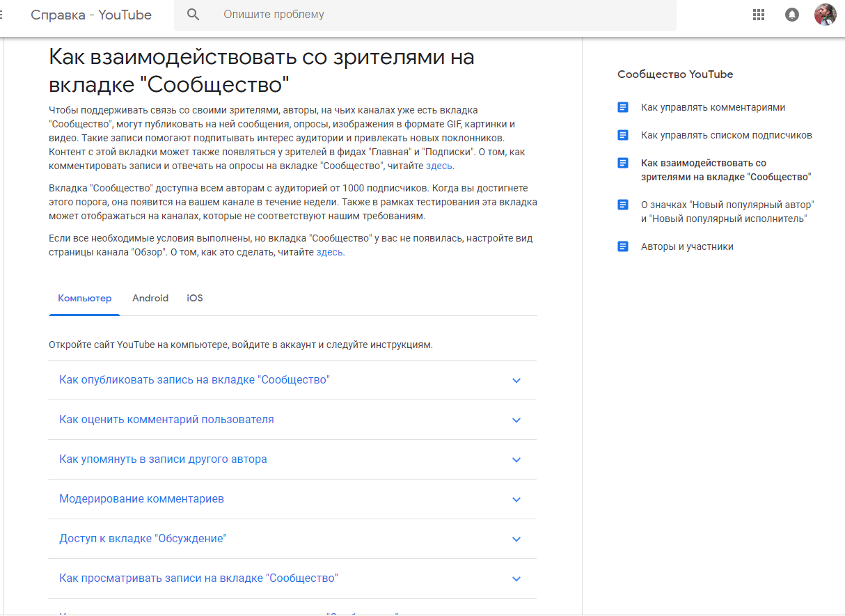This screenshot has height=616, width=845.
Task: Click current article "Как взаимодействовать со зрителями" sidebar entry
Action: coord(726,170)
